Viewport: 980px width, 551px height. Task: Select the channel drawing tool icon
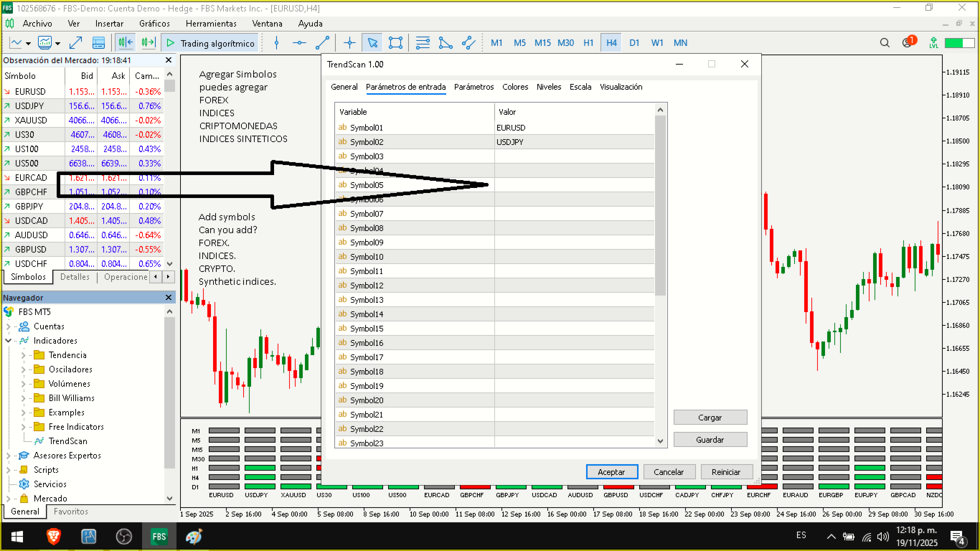click(468, 43)
